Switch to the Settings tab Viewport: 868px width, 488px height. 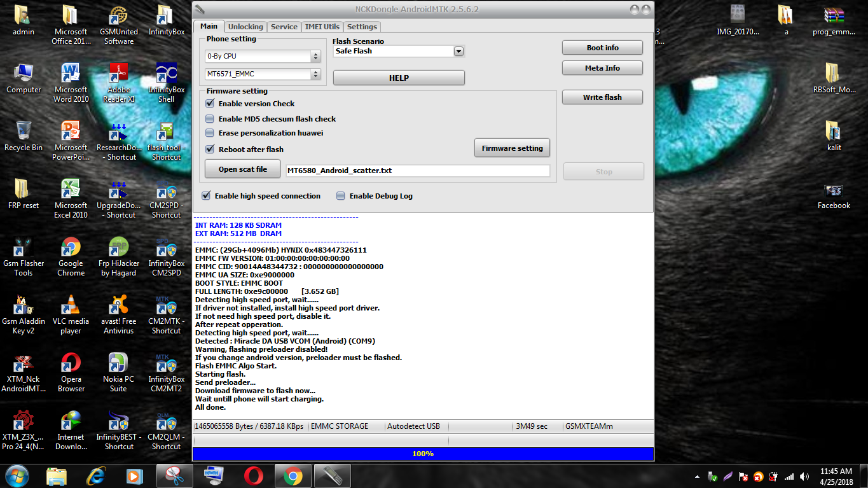point(362,27)
